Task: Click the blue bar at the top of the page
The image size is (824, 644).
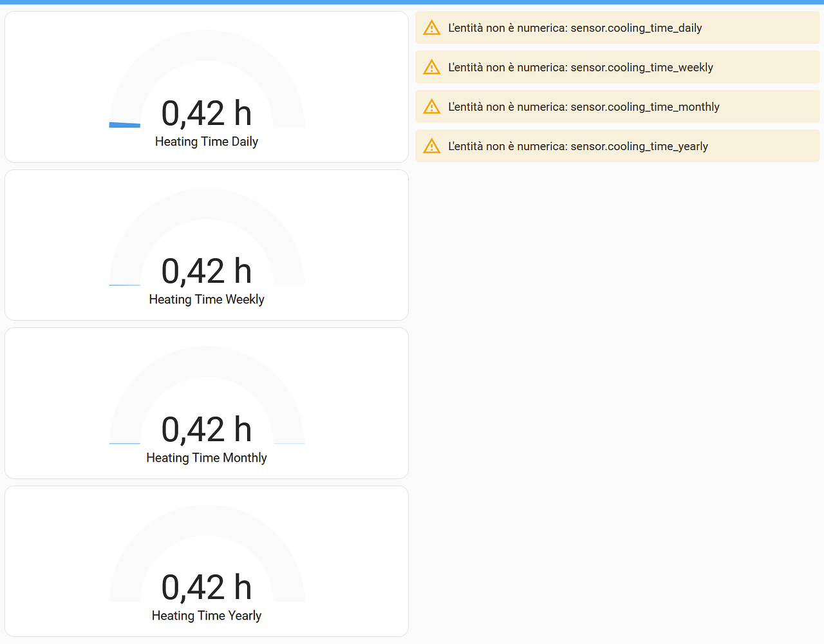Action: click(x=412, y=3)
